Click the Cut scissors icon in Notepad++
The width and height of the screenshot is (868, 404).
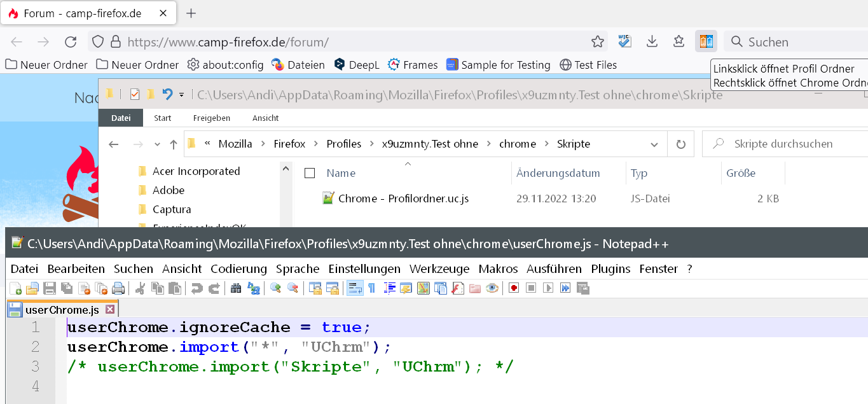click(x=141, y=288)
